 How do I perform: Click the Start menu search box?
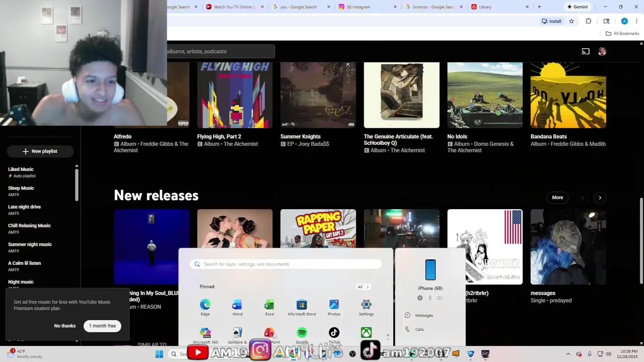(x=286, y=264)
